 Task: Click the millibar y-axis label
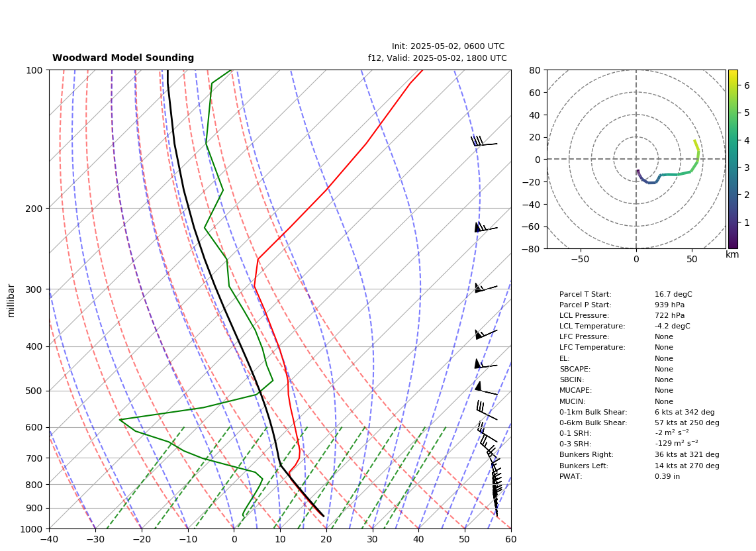(11, 301)
